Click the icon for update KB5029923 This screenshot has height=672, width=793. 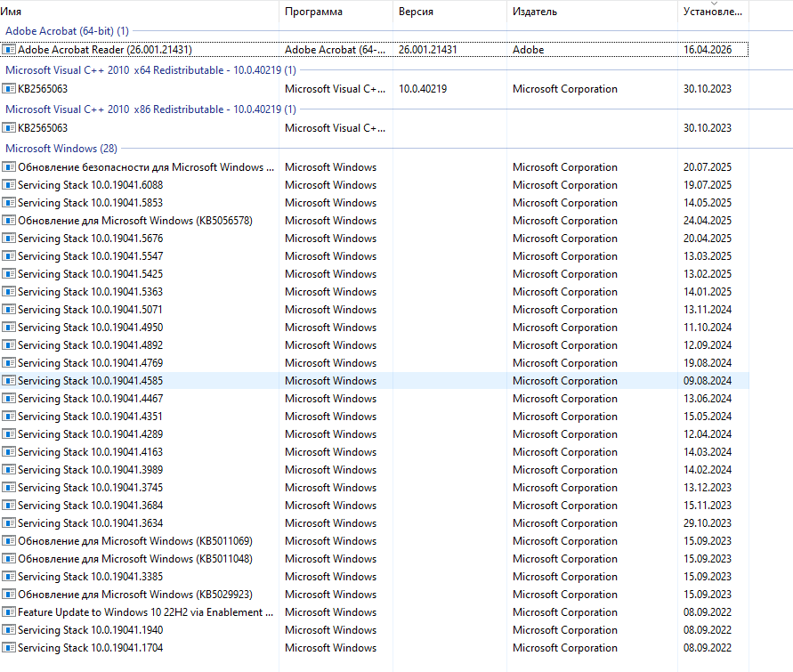9,595
